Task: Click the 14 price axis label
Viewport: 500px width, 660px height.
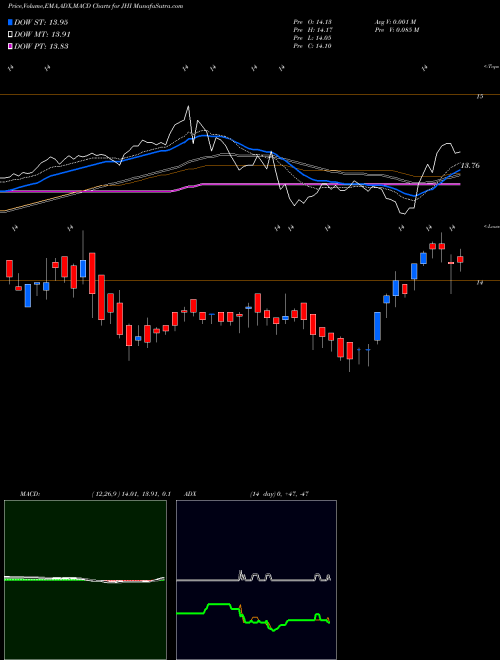Action: click(x=479, y=283)
